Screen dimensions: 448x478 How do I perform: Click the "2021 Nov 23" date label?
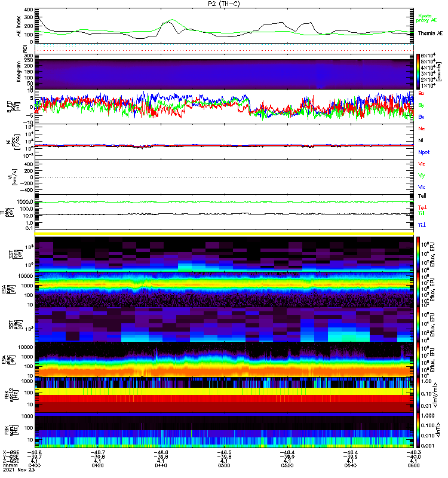coord(19,470)
